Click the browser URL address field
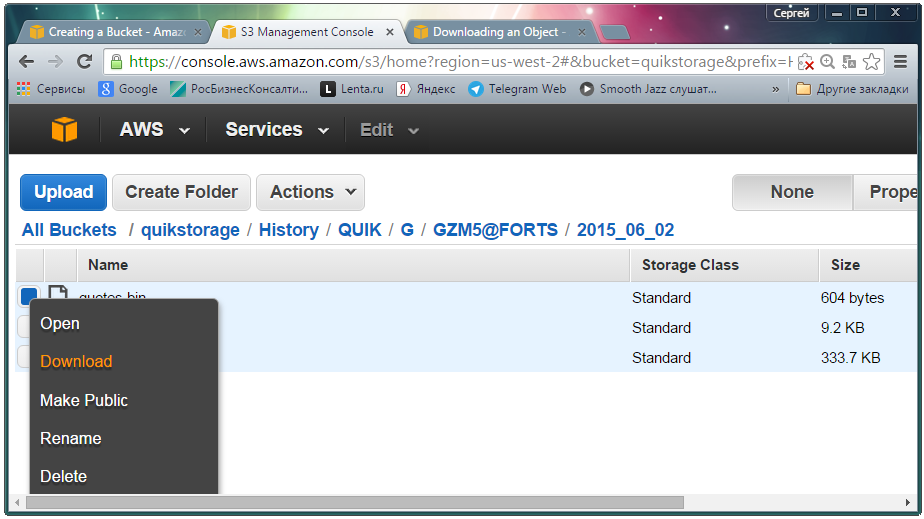Screen dimensions: 924x519 (x=460, y=61)
